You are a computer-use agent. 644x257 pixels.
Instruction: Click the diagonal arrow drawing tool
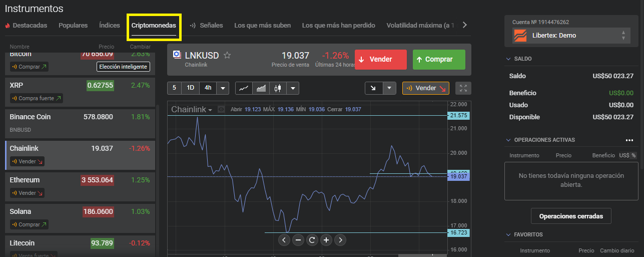click(374, 88)
